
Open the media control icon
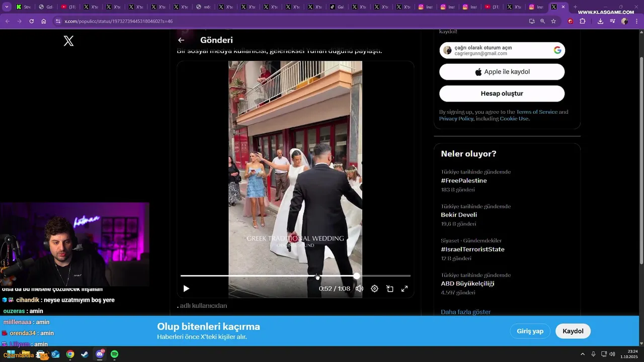pos(612,21)
